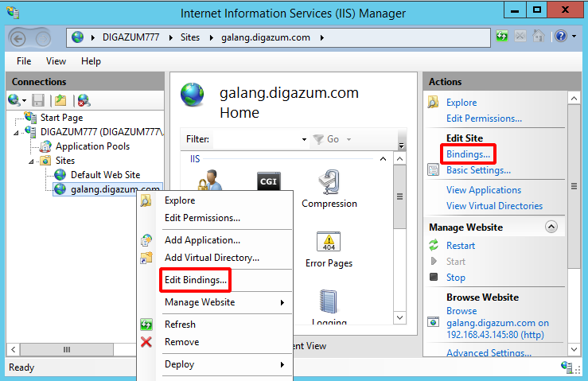Select Application Pools in the tree

pyautogui.click(x=92, y=146)
